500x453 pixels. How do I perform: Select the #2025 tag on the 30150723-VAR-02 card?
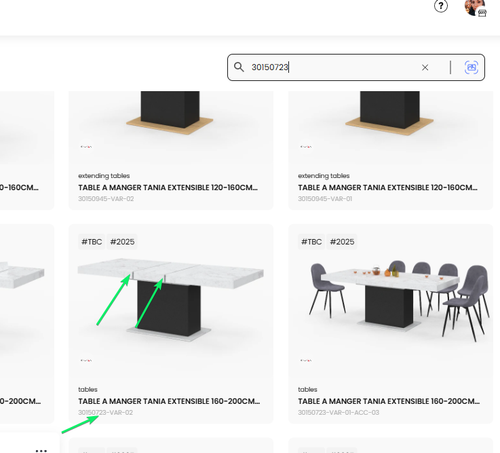click(122, 242)
